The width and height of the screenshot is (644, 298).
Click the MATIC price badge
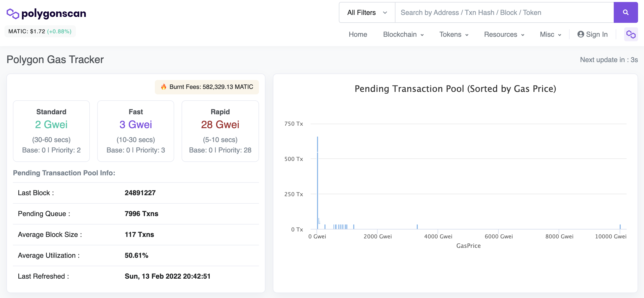click(x=40, y=32)
